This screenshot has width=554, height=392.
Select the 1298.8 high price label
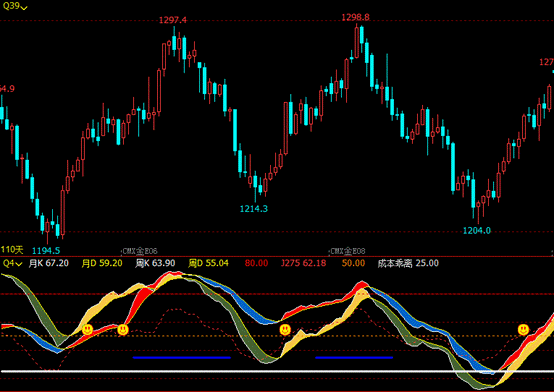[x=355, y=17]
